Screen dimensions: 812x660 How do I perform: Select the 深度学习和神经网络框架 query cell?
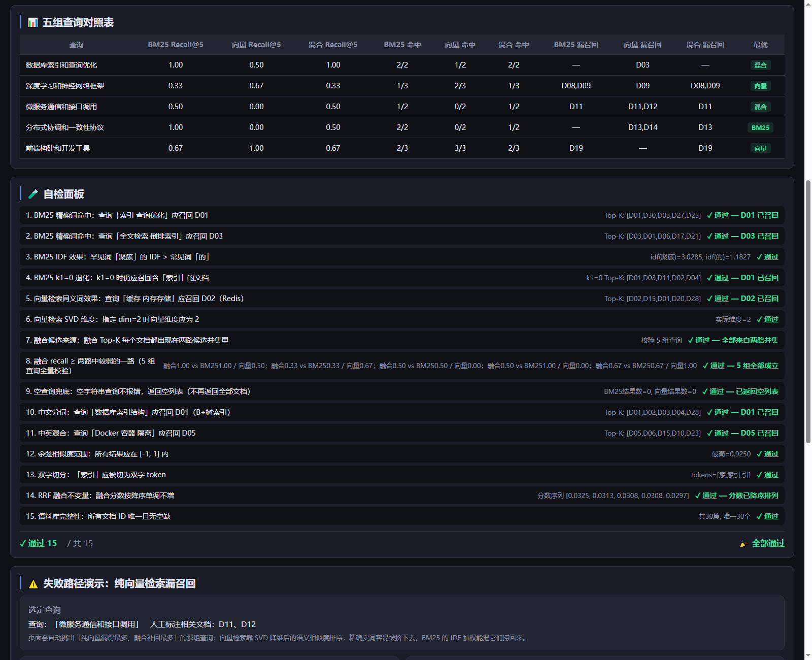[65, 86]
